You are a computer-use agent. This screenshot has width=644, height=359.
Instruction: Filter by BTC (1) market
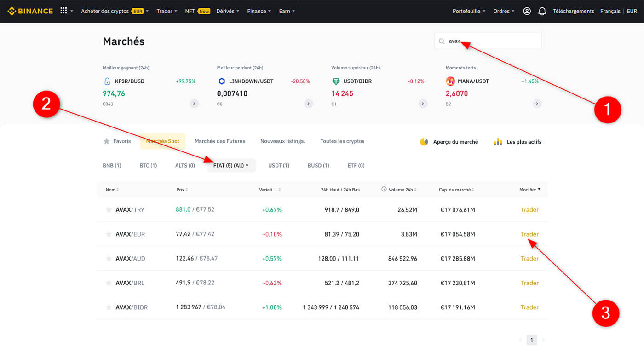(x=148, y=165)
